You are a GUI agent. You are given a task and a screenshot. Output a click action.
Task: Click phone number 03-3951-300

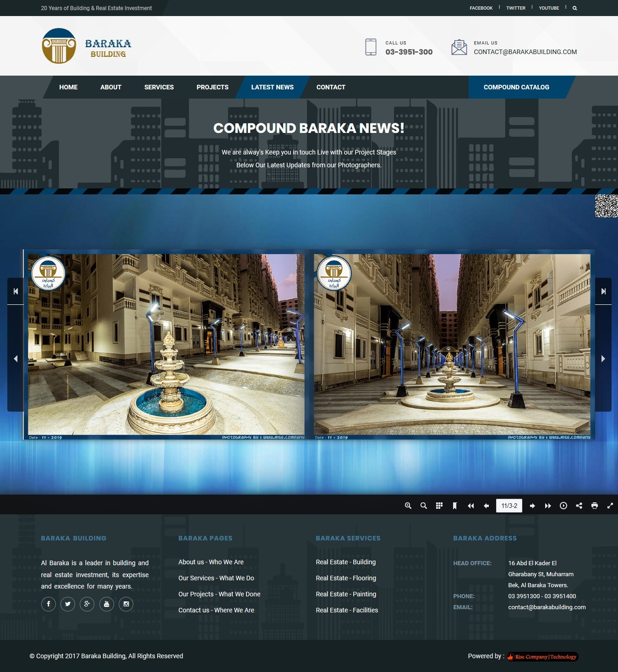tap(409, 52)
